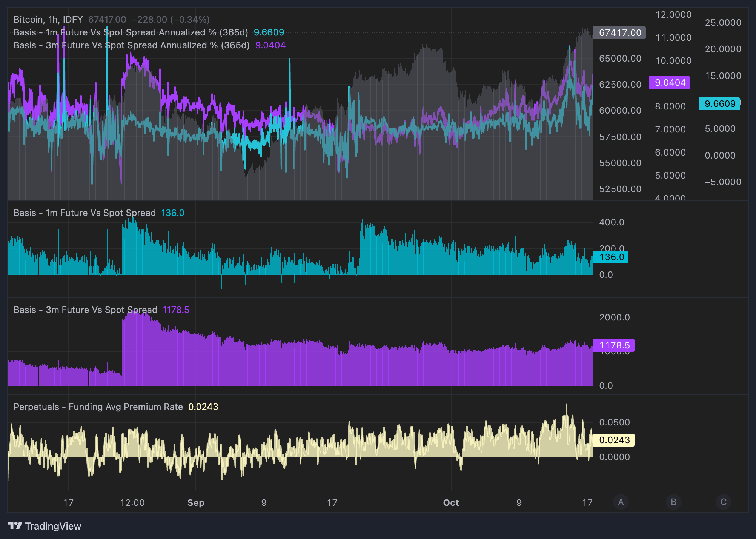Select scale B circle button
Image resolution: width=756 pixels, height=539 pixels.
point(674,502)
